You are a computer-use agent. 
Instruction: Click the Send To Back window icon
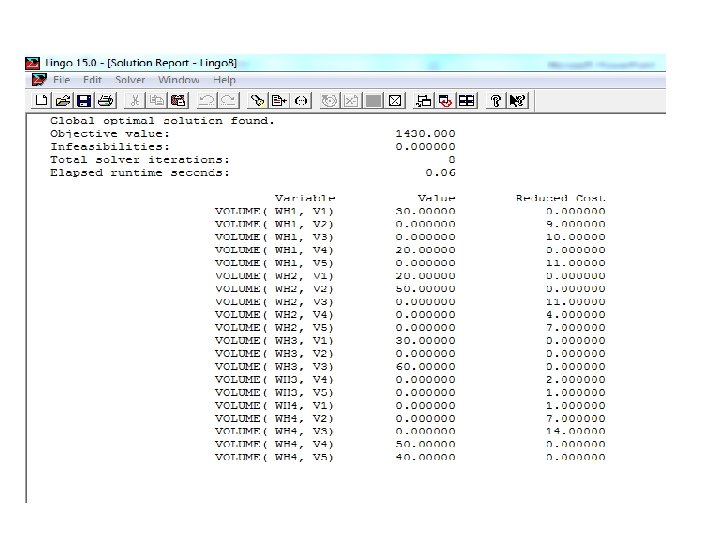423,100
